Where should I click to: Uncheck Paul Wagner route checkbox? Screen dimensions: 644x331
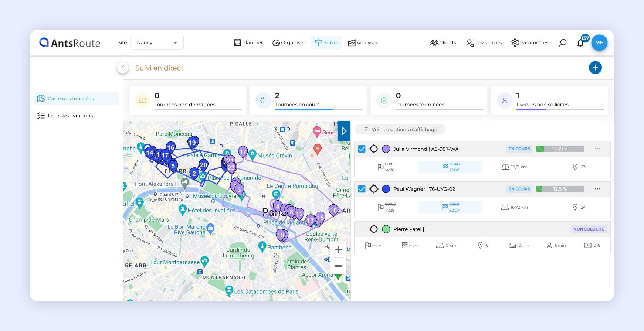click(x=362, y=189)
